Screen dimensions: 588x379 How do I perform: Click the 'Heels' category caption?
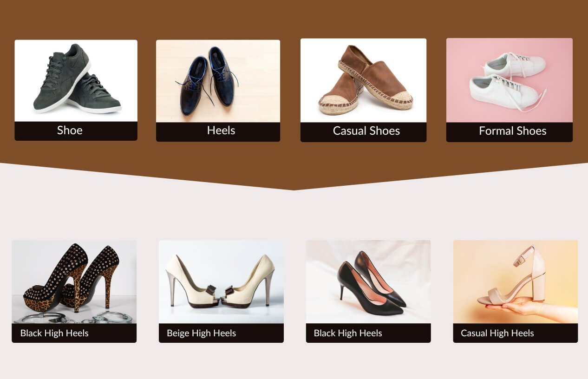click(x=221, y=131)
